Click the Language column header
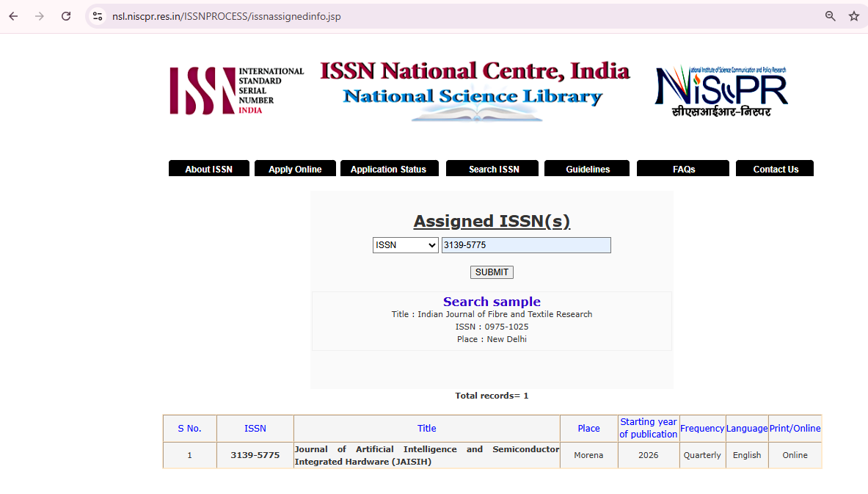 [x=747, y=428]
